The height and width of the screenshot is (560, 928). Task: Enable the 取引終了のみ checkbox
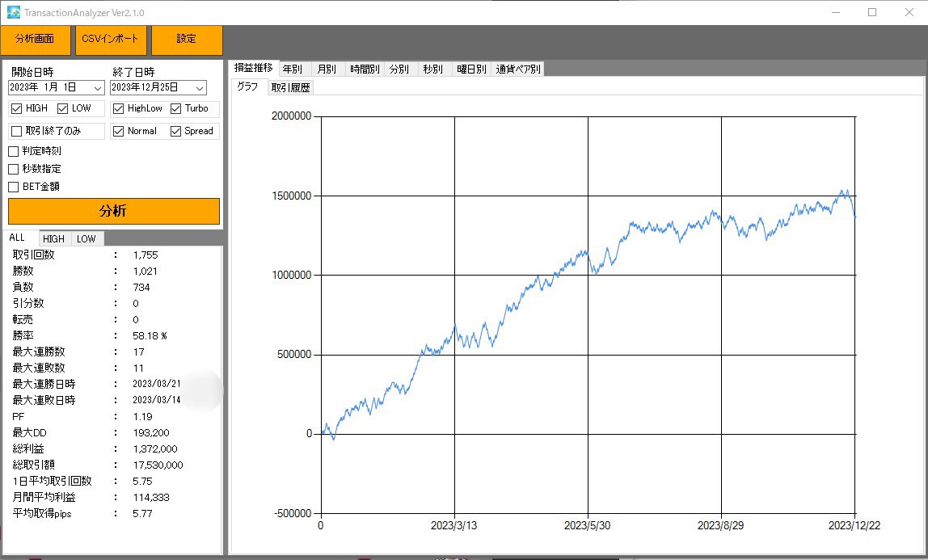pos(16,131)
